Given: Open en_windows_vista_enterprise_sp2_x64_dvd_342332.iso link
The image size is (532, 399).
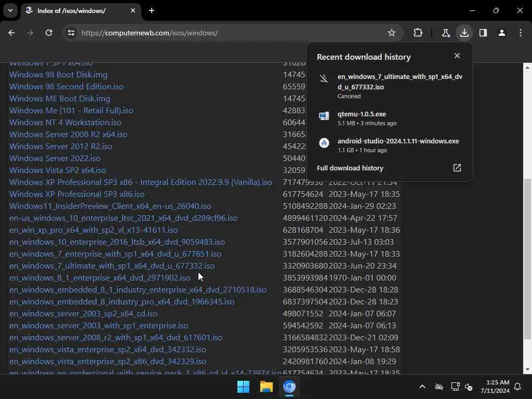Looking at the screenshot, I should [108, 350].
